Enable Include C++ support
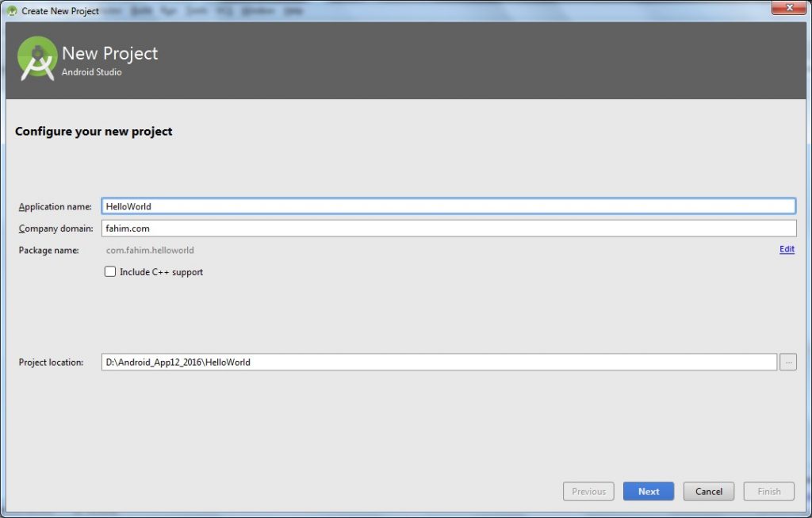This screenshot has width=812, height=518. (110, 271)
